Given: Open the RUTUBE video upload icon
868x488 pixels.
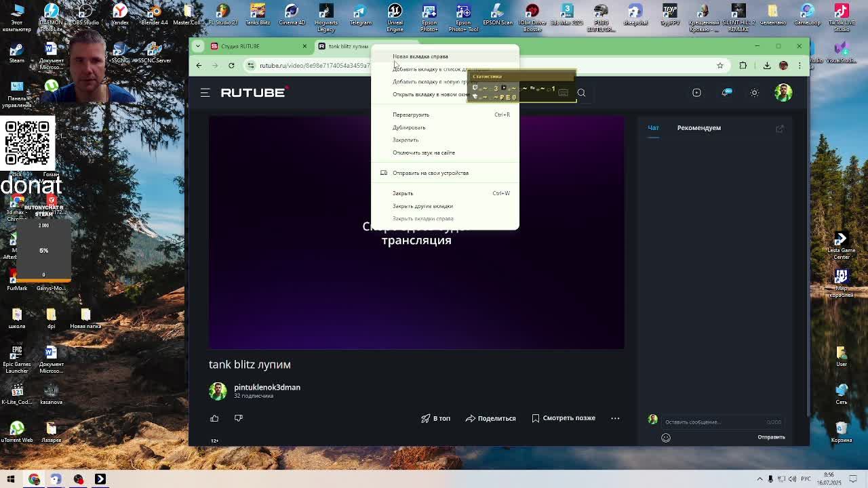Looking at the screenshot, I should pos(696,93).
